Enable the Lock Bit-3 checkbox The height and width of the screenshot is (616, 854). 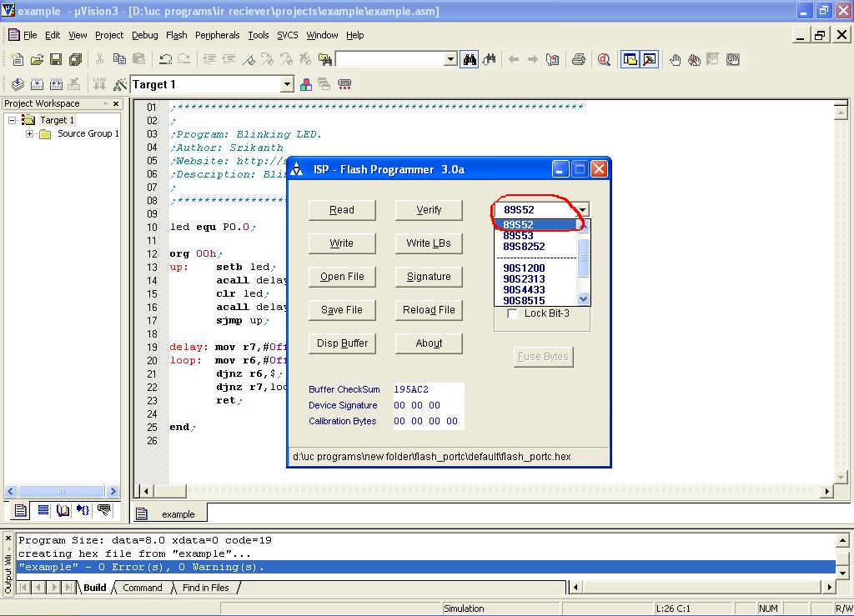[x=512, y=313]
